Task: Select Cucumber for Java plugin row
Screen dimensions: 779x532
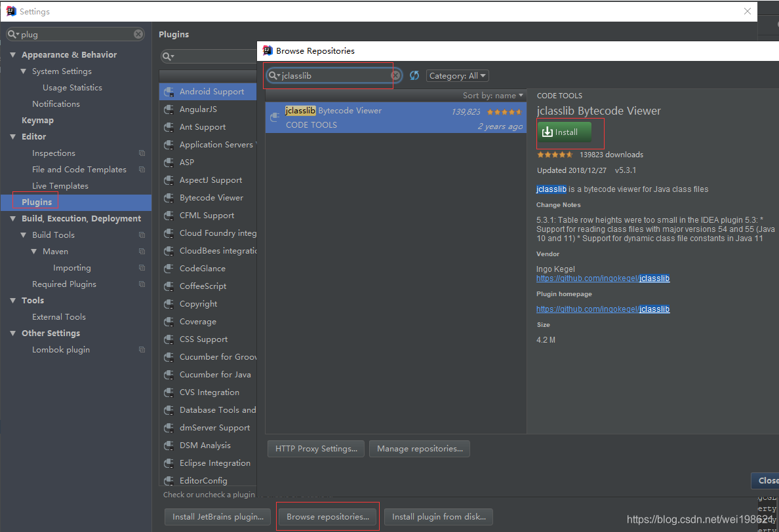Action: pos(208,375)
